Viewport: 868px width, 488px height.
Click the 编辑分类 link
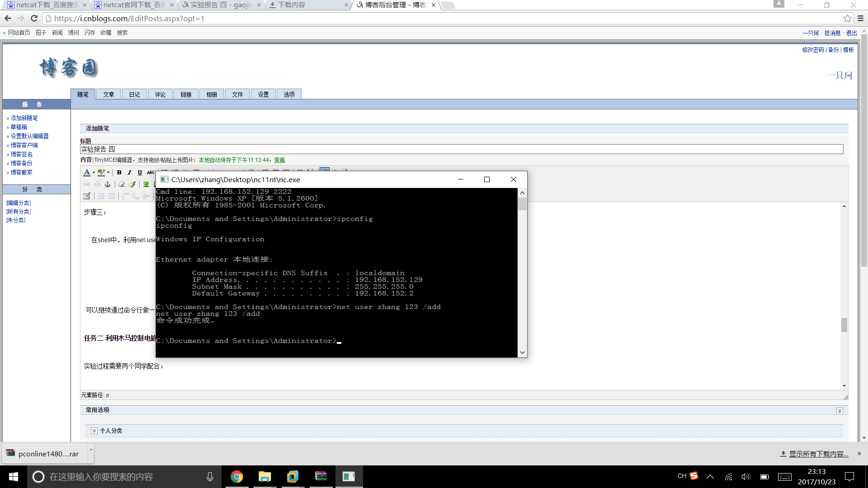point(19,203)
